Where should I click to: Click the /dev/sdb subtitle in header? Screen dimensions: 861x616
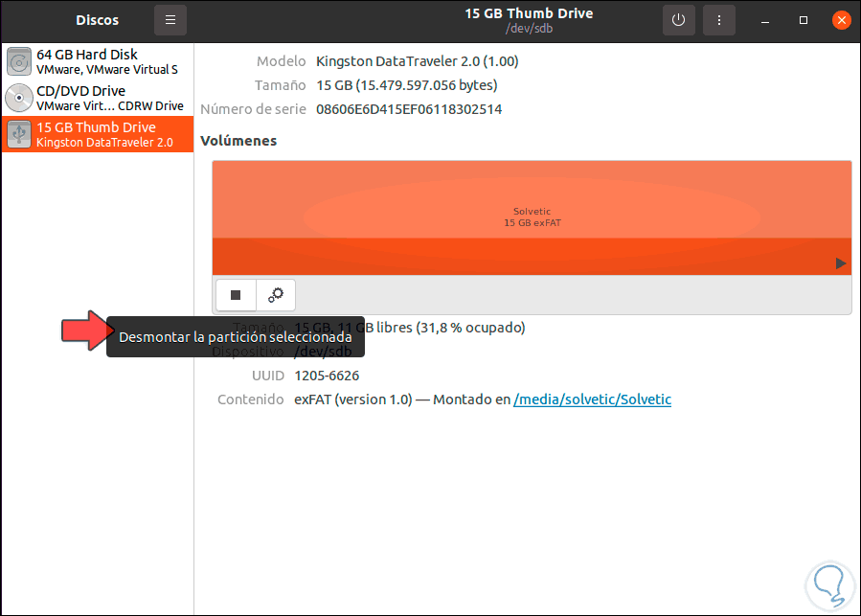click(529, 29)
